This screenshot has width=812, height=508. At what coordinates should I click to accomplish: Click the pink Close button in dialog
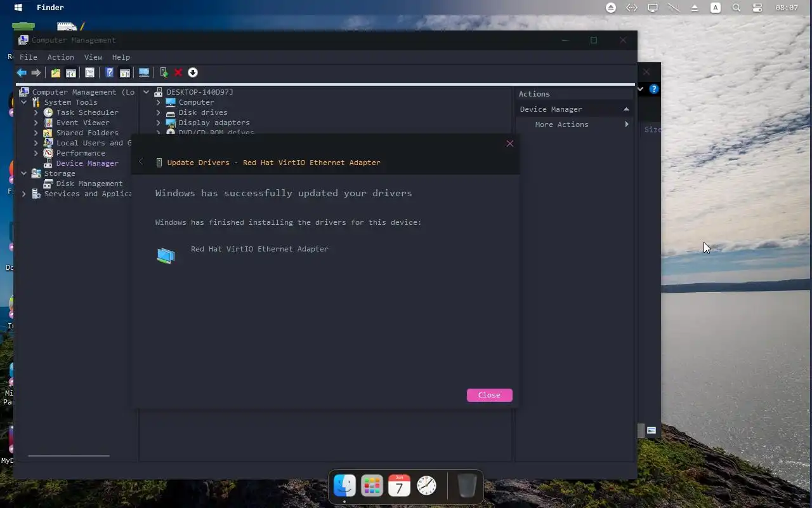click(489, 395)
